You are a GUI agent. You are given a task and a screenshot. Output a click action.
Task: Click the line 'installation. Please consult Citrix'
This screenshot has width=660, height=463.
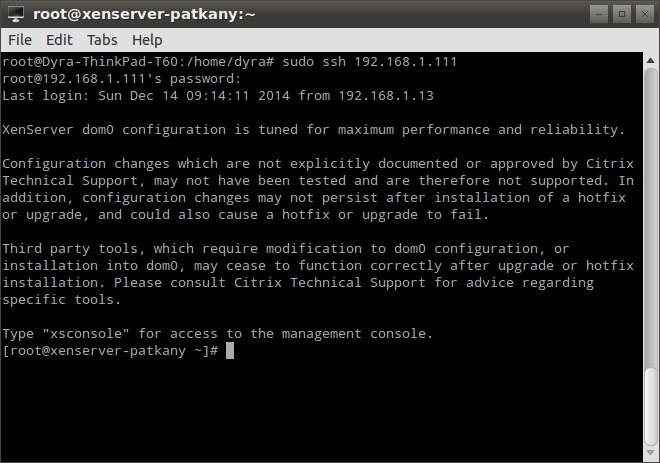[298, 283]
